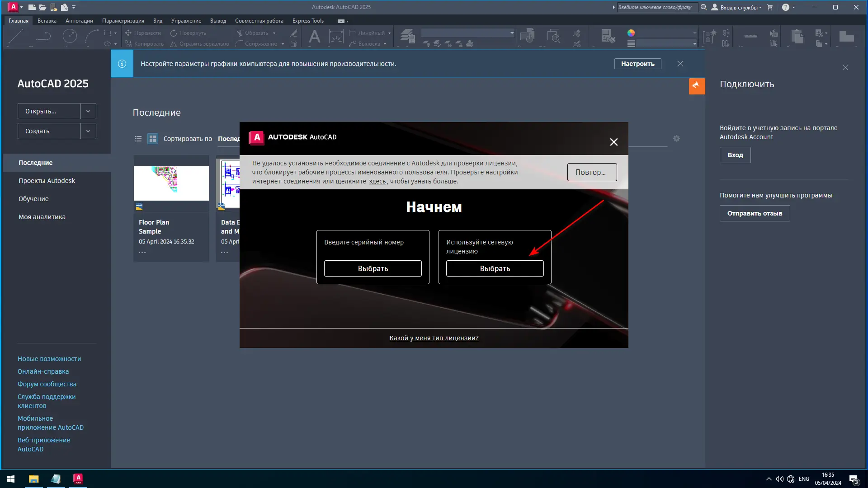Open Обучение in the left sidebar
The width and height of the screenshot is (868, 488).
tap(33, 199)
